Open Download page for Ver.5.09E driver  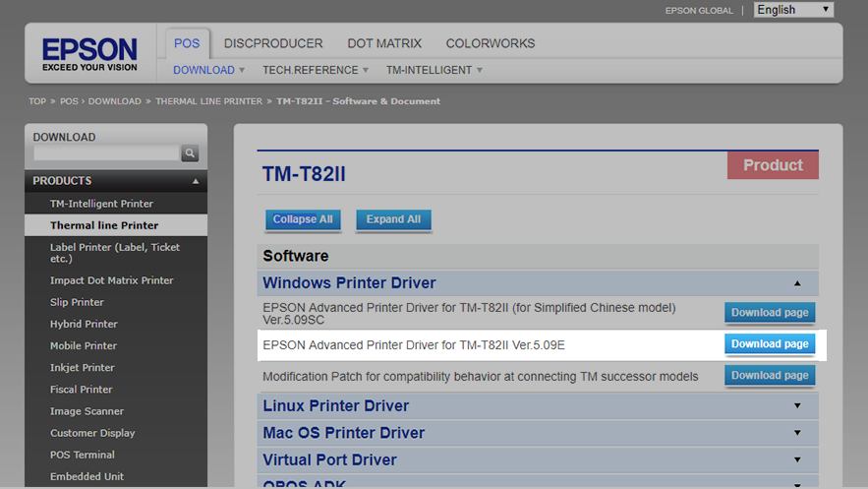pos(770,344)
